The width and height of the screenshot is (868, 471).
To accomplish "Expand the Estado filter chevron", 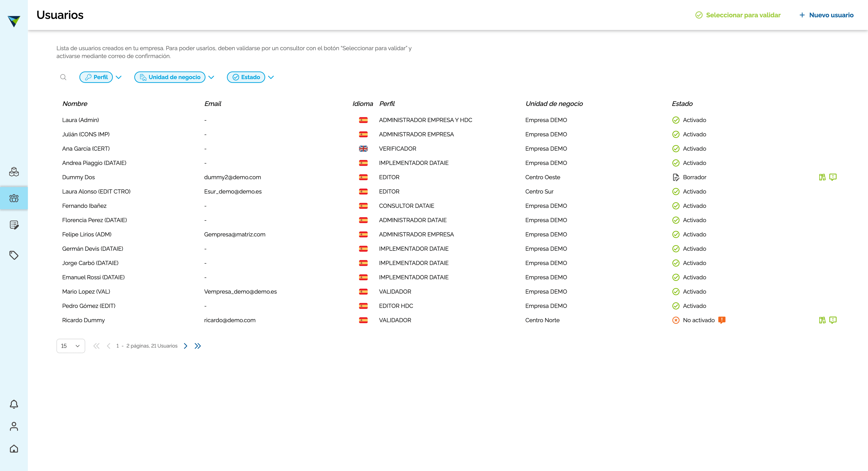I will (271, 77).
